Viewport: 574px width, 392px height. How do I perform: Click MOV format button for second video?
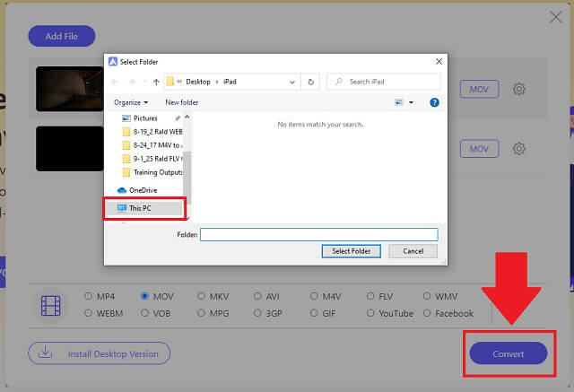(479, 149)
